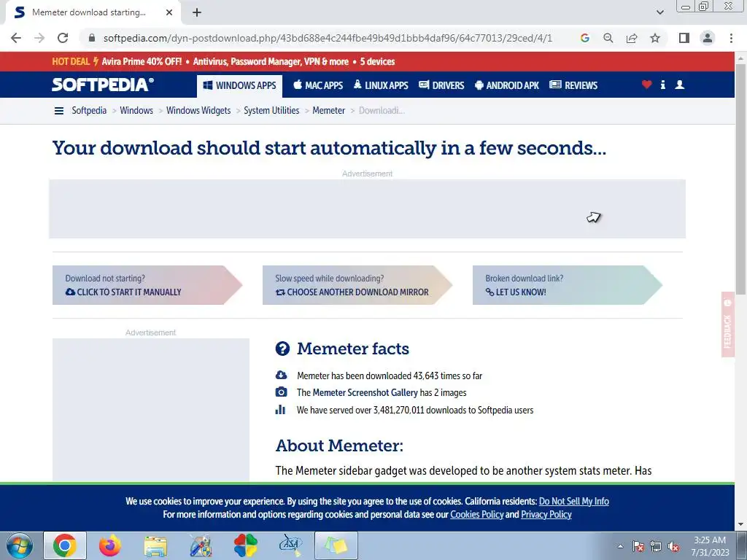This screenshot has width=747, height=560.
Task: Click the browser forward arrow
Action: 39,38
